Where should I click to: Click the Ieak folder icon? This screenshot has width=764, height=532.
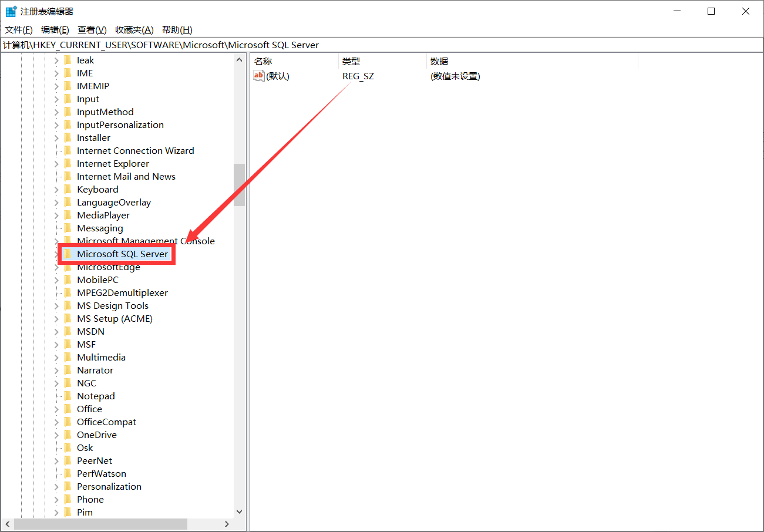(x=68, y=60)
